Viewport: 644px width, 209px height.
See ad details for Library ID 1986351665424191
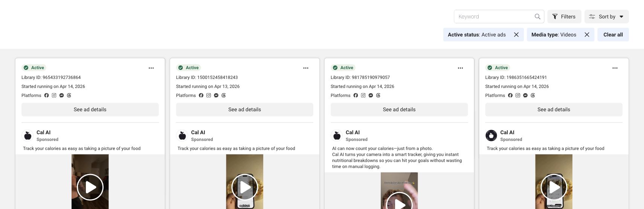click(554, 109)
